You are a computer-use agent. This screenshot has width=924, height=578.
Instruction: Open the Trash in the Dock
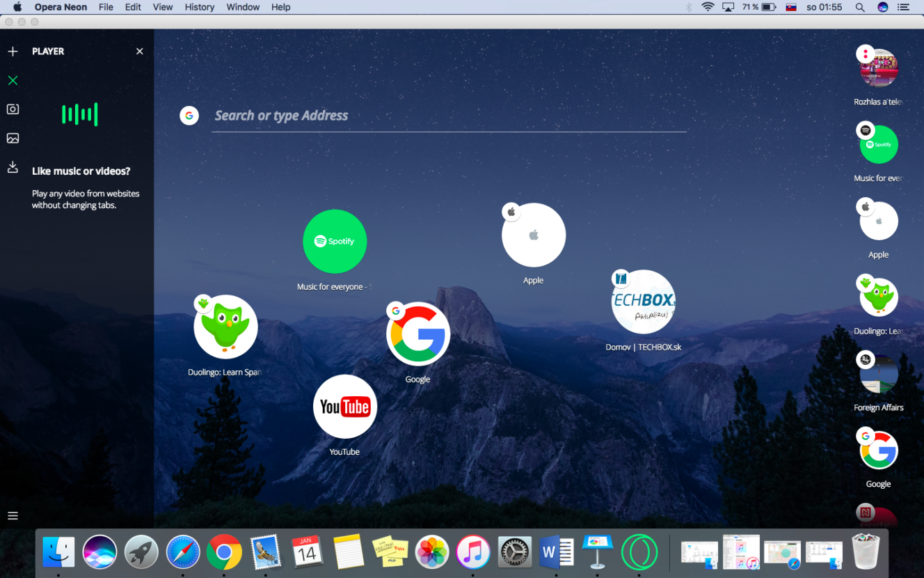tap(866, 551)
